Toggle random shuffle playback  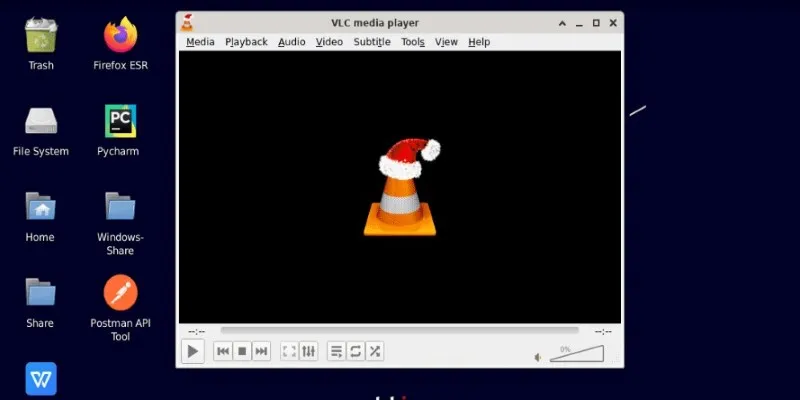(x=374, y=351)
